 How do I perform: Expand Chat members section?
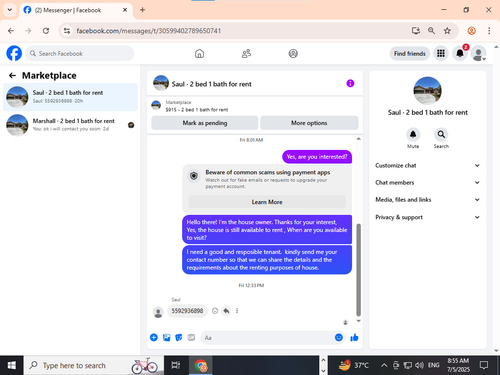click(x=427, y=183)
